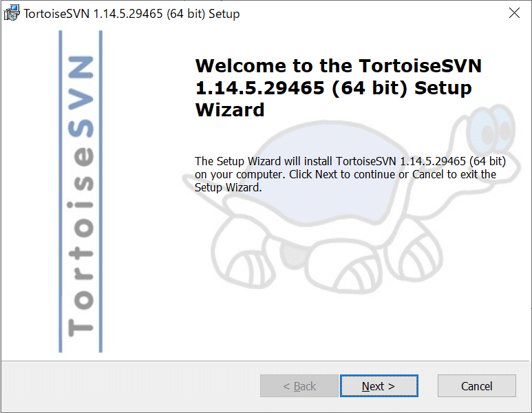The height and width of the screenshot is (413, 532).
Task: Click the window title bar text
Action: pos(131,14)
